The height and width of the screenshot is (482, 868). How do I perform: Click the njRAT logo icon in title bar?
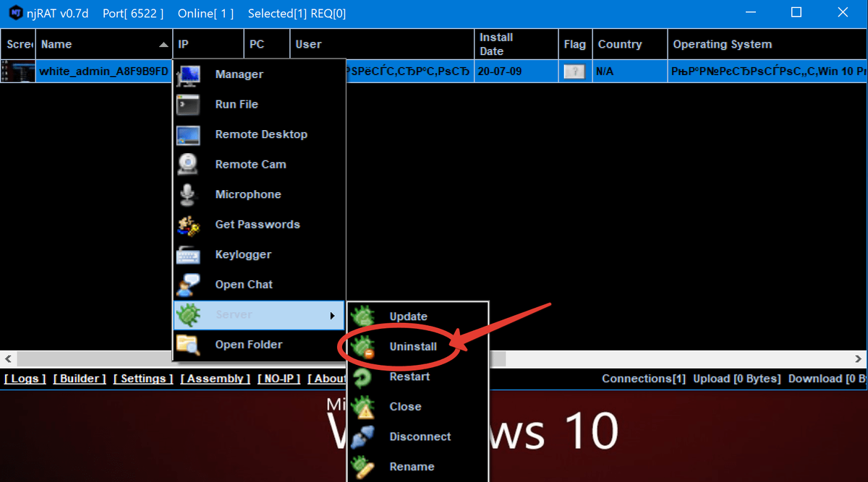(17, 13)
